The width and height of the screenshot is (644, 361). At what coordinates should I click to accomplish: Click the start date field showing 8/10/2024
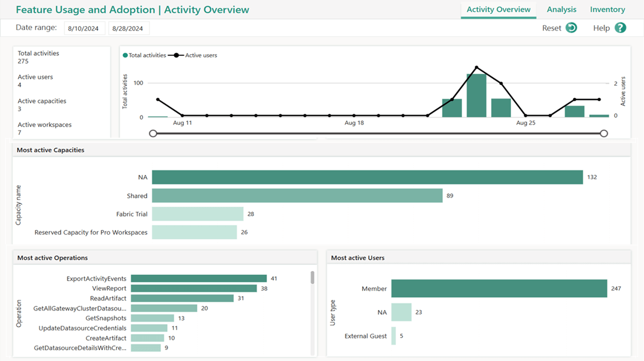click(84, 27)
